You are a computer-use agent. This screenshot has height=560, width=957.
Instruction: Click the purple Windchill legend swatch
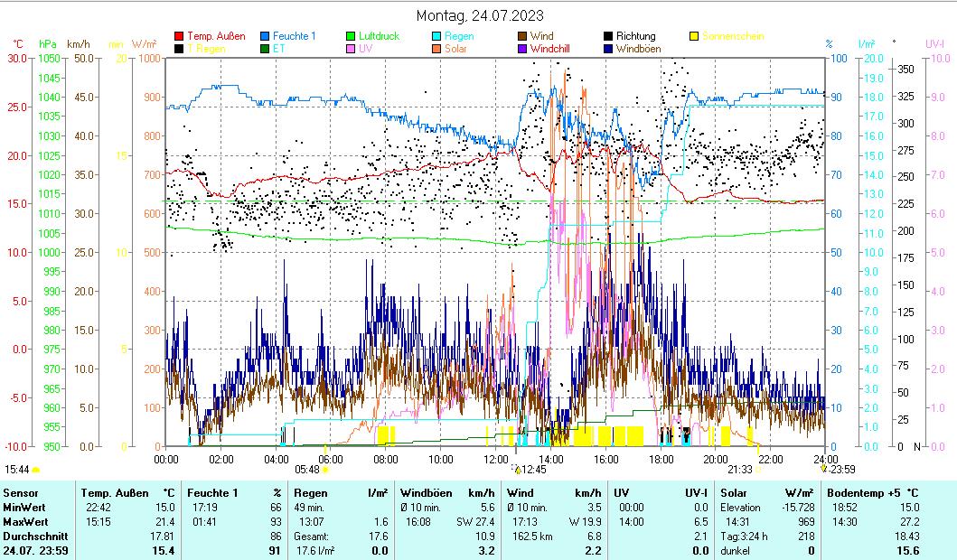tap(522, 49)
